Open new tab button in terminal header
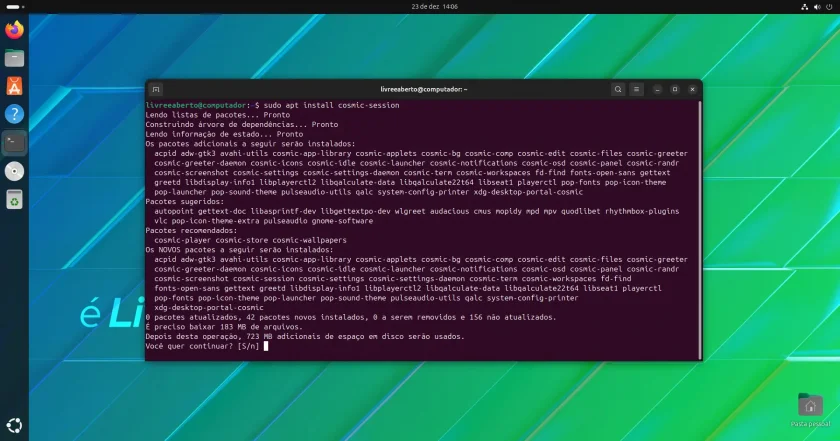This screenshot has width=840, height=441. pos(156,89)
